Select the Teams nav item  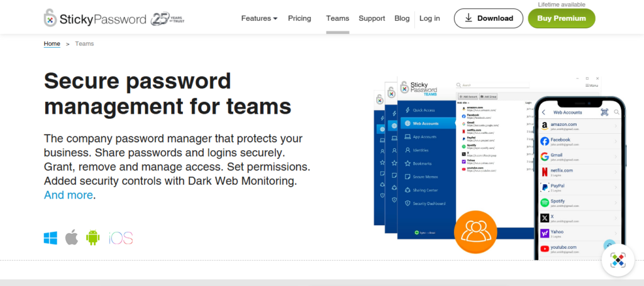pos(338,18)
